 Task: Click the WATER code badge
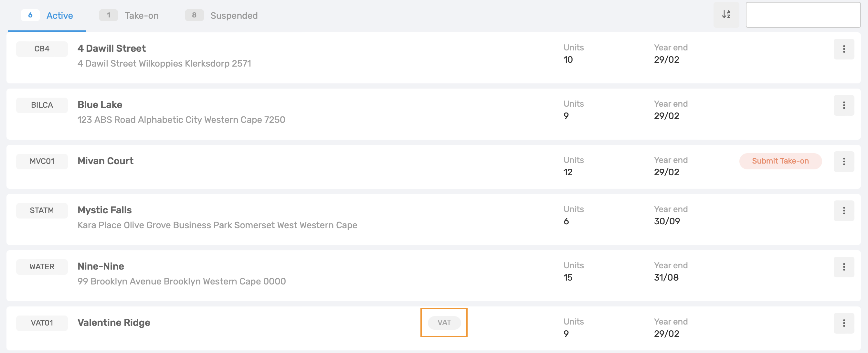pos(42,267)
